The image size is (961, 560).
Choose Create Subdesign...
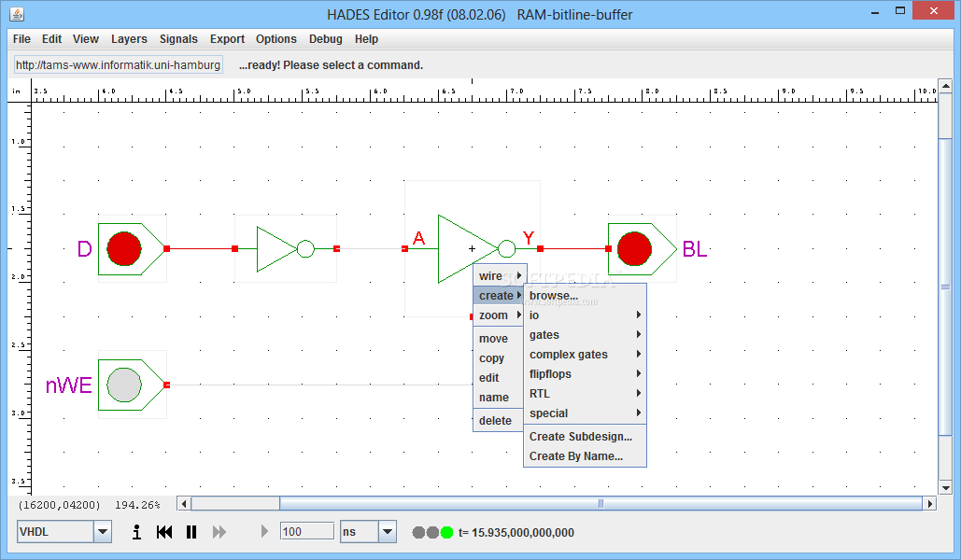click(x=585, y=436)
